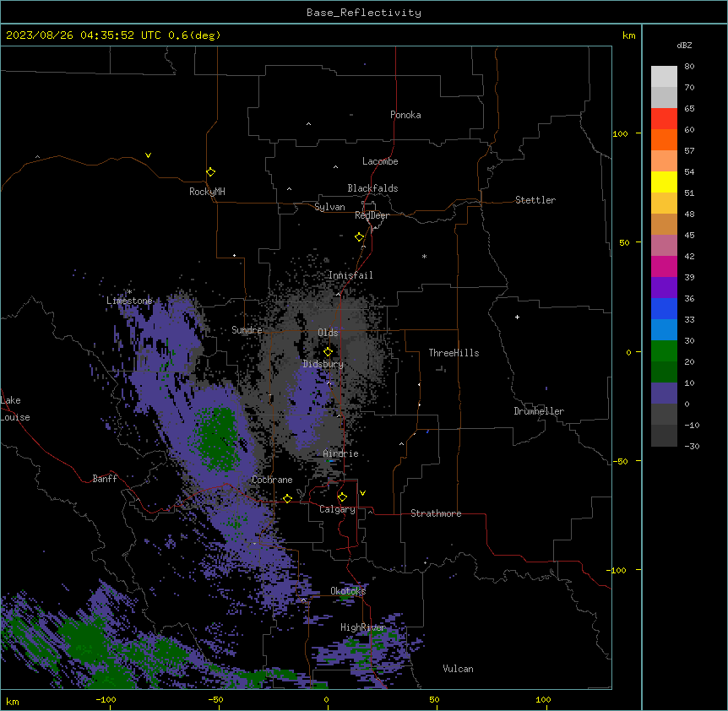Image resolution: width=728 pixels, height=711 pixels.
Task: Click the Ponoka city label
Action: 405,115
